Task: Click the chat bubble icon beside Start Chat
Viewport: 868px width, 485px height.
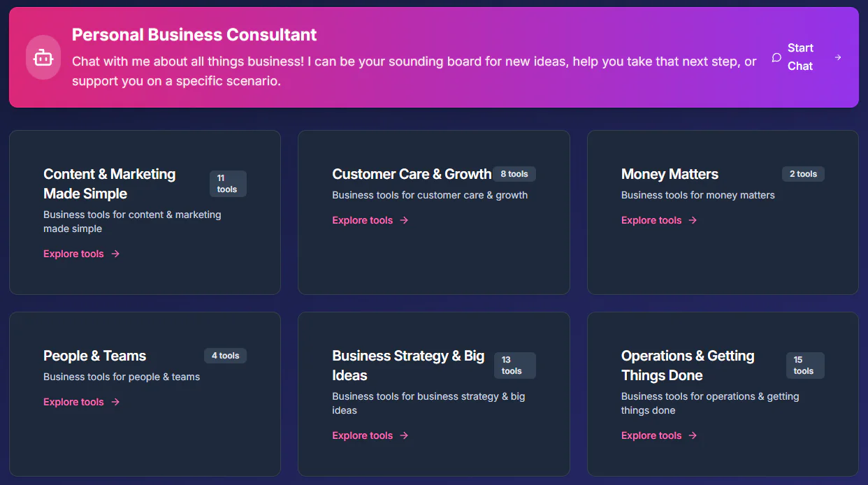Action: 776,57
